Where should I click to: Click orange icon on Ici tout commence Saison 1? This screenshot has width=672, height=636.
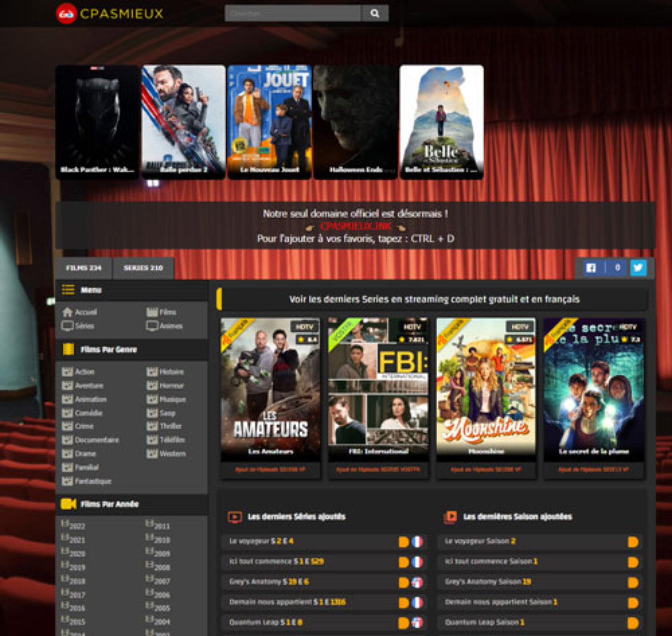point(633,562)
